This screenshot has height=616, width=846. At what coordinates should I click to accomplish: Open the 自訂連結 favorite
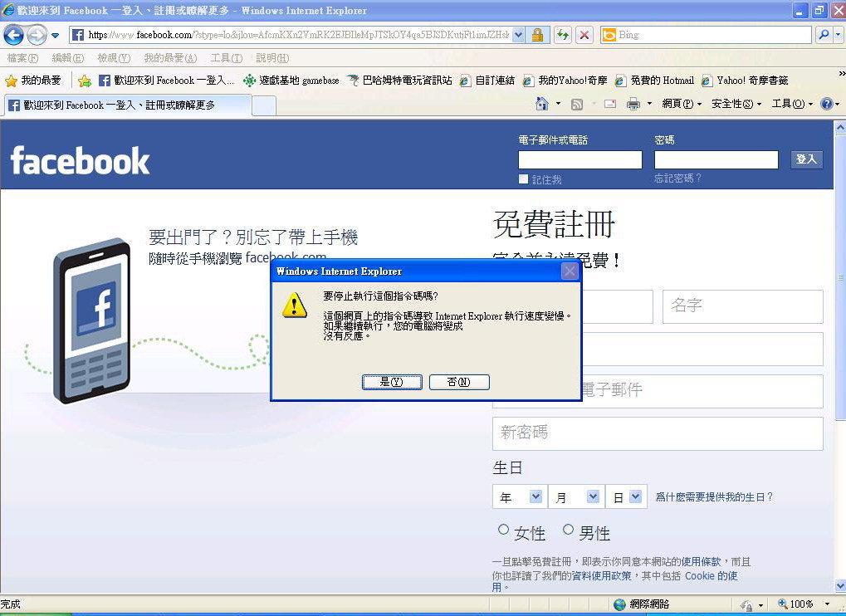coord(487,81)
